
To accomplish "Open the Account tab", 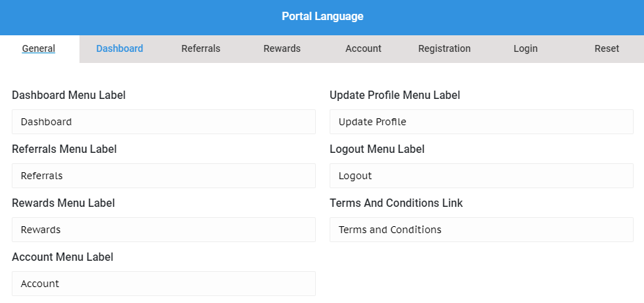I will (x=363, y=48).
